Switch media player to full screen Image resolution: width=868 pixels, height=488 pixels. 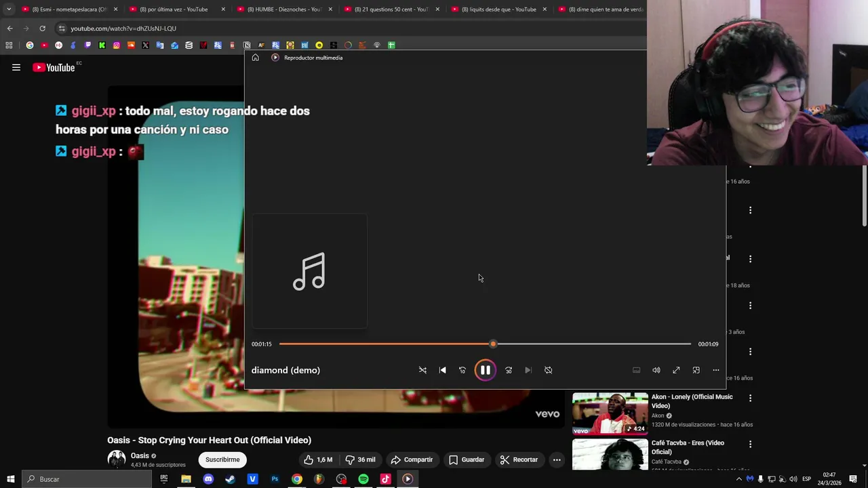(x=676, y=370)
